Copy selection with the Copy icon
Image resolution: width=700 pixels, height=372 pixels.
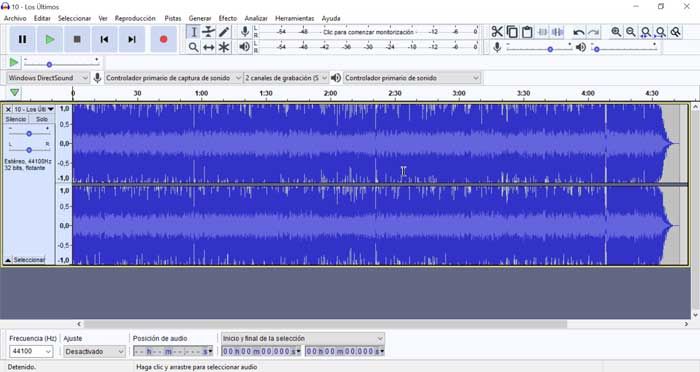point(512,32)
